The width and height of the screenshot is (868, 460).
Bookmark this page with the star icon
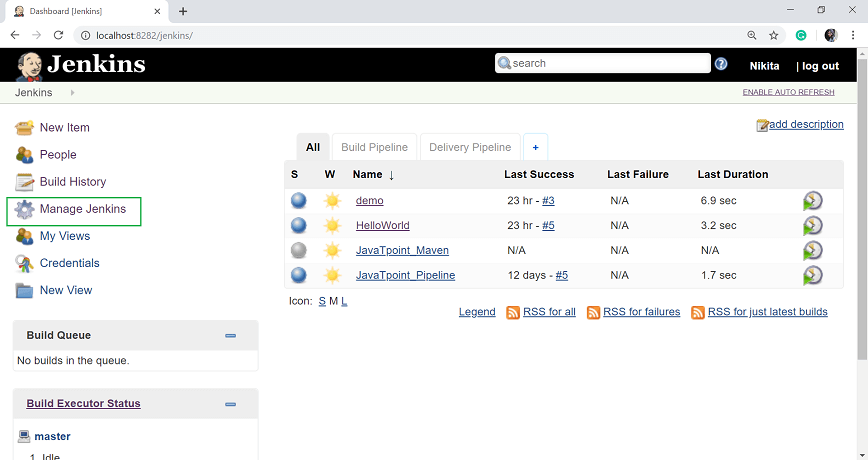(774, 35)
